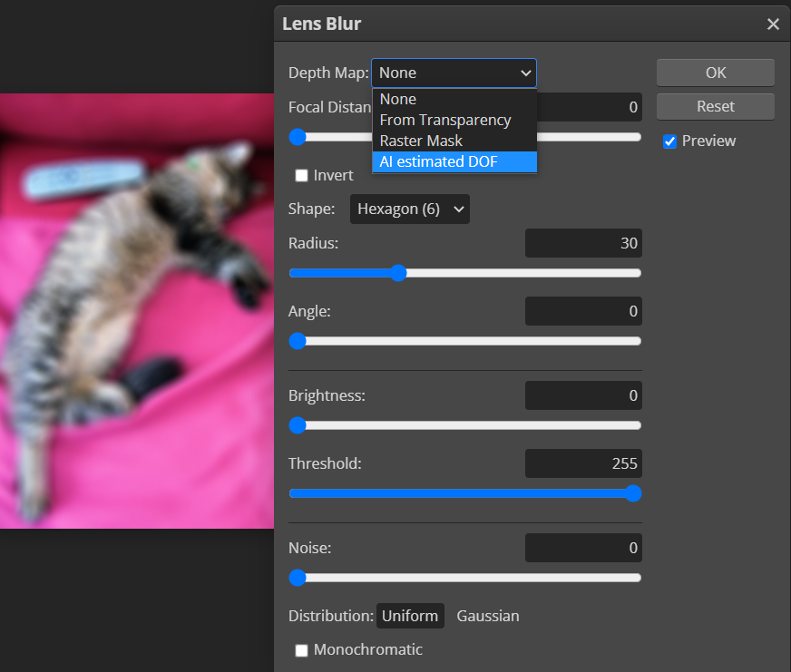Click the Threshold slider knob

[632, 494]
